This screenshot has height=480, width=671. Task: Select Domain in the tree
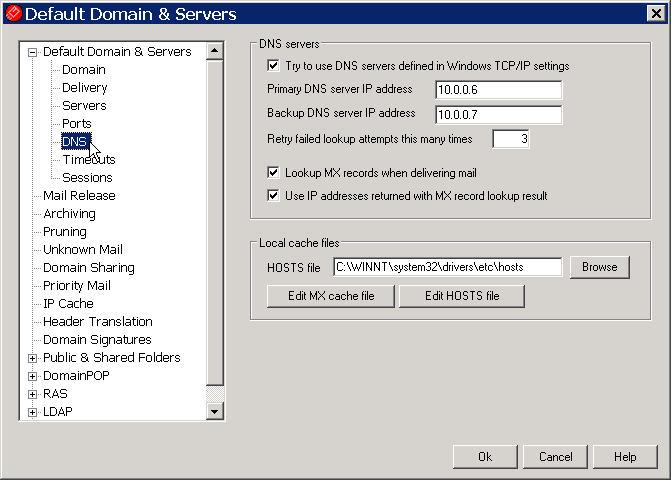point(83,70)
